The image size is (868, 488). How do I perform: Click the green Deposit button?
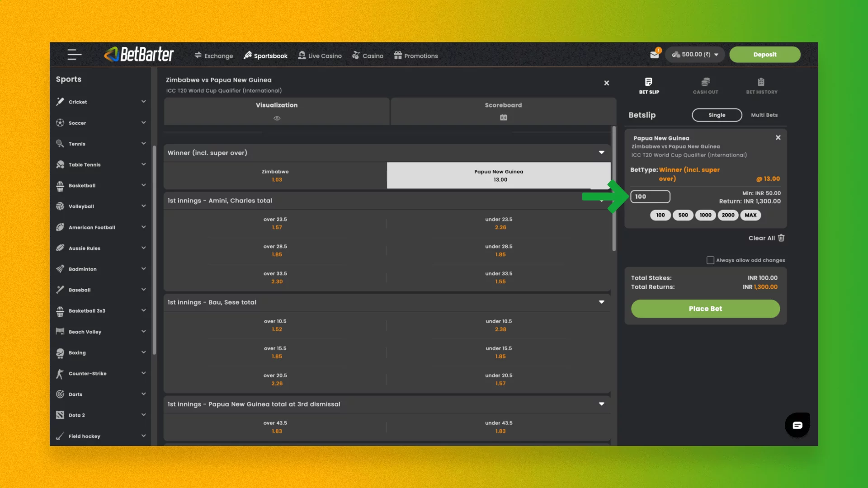764,55
